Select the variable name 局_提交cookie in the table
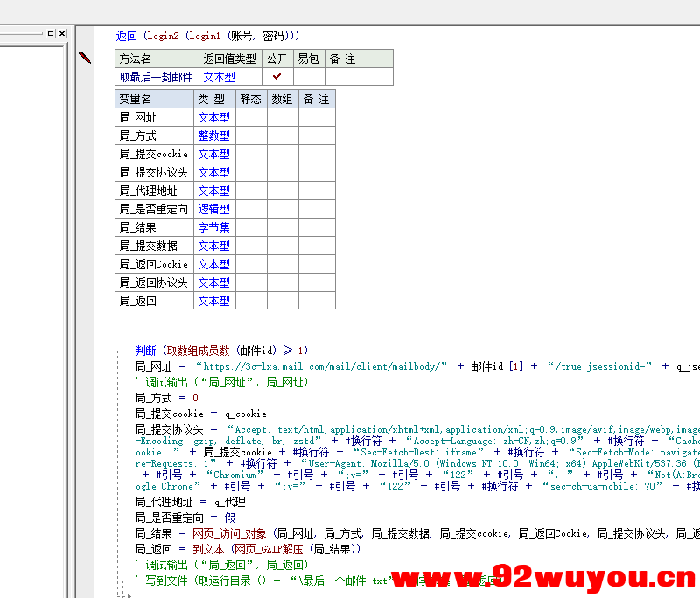 (x=153, y=154)
